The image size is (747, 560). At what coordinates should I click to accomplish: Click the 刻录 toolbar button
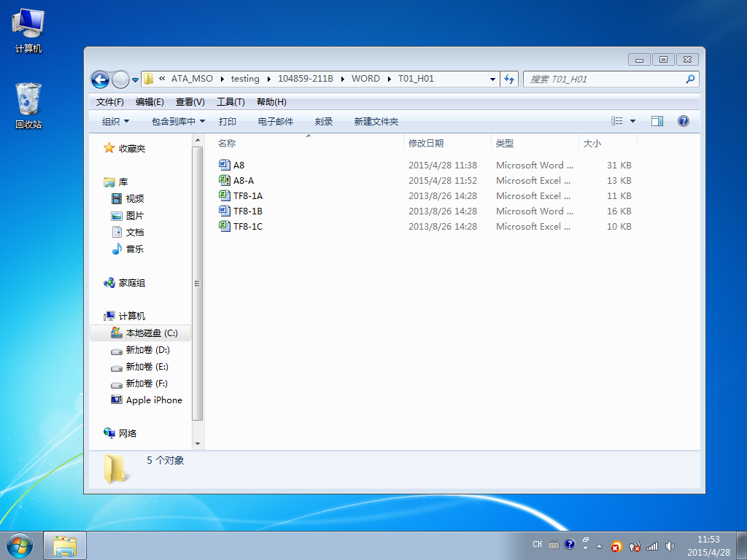323,122
